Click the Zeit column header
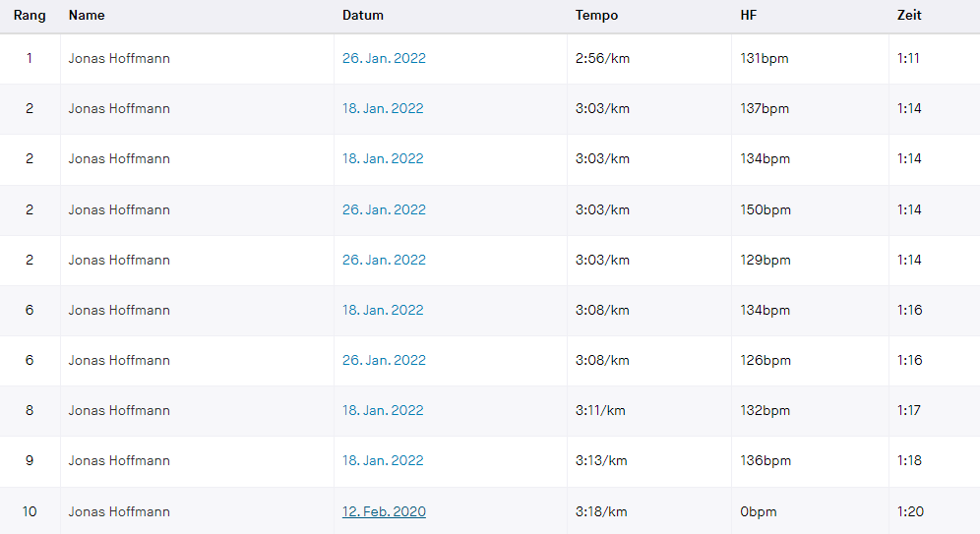 [x=909, y=16]
